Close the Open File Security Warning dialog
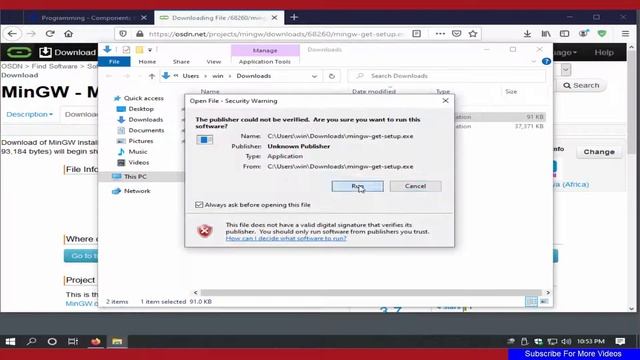Screen dimensions: 640x360 pyautogui.click(x=445, y=100)
